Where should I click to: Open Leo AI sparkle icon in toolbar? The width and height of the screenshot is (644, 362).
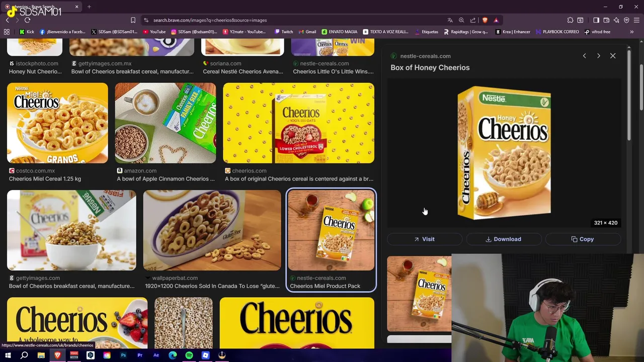pos(616,20)
